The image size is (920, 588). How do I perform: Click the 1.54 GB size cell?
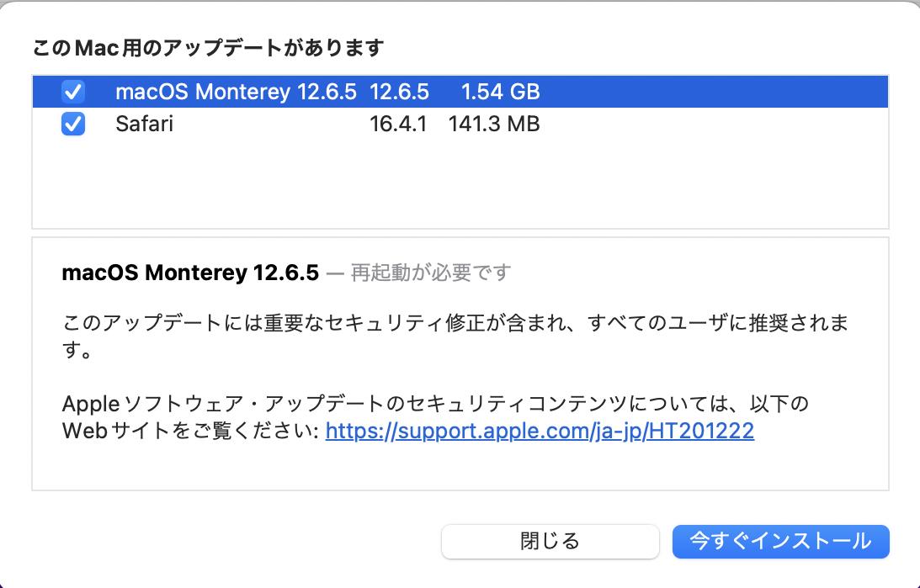coord(500,92)
